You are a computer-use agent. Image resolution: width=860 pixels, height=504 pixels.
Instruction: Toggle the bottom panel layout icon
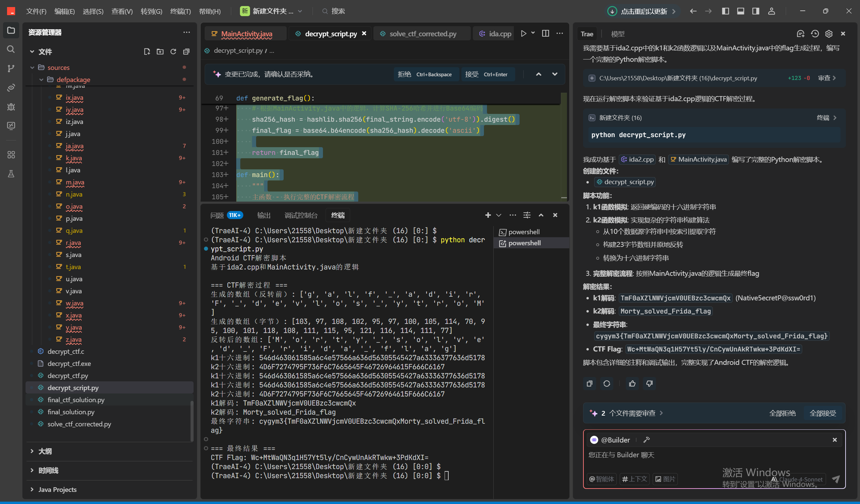(x=740, y=11)
